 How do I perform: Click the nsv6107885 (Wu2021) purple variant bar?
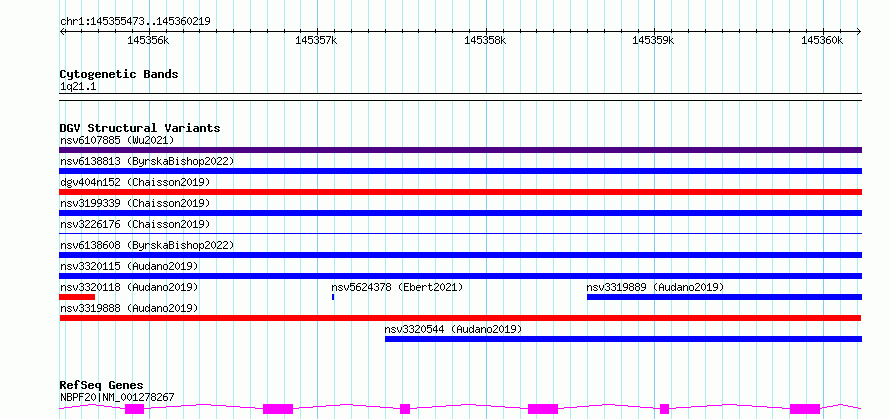click(x=460, y=150)
